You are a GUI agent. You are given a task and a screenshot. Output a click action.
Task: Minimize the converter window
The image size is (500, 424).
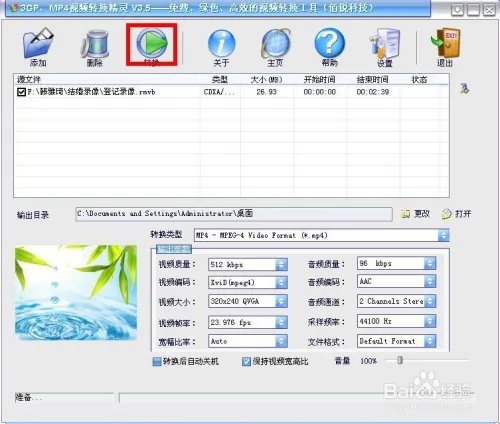point(457,10)
